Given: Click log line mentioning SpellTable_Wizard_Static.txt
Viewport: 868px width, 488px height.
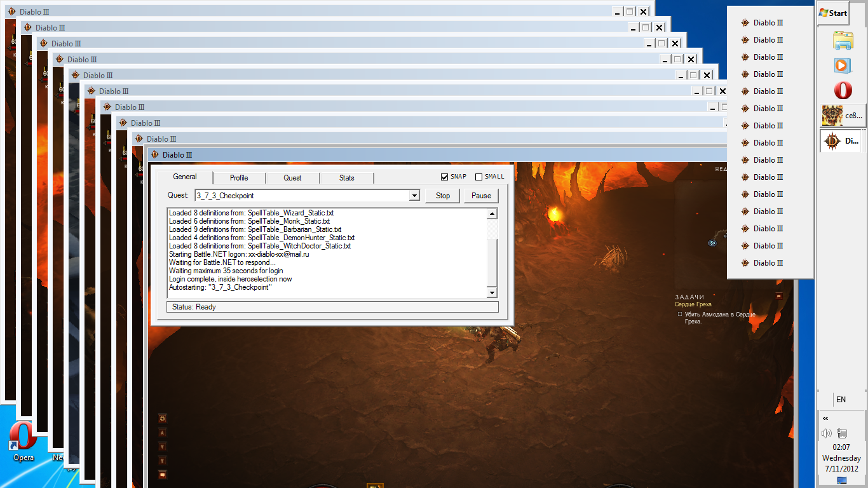Looking at the screenshot, I should coord(252,213).
